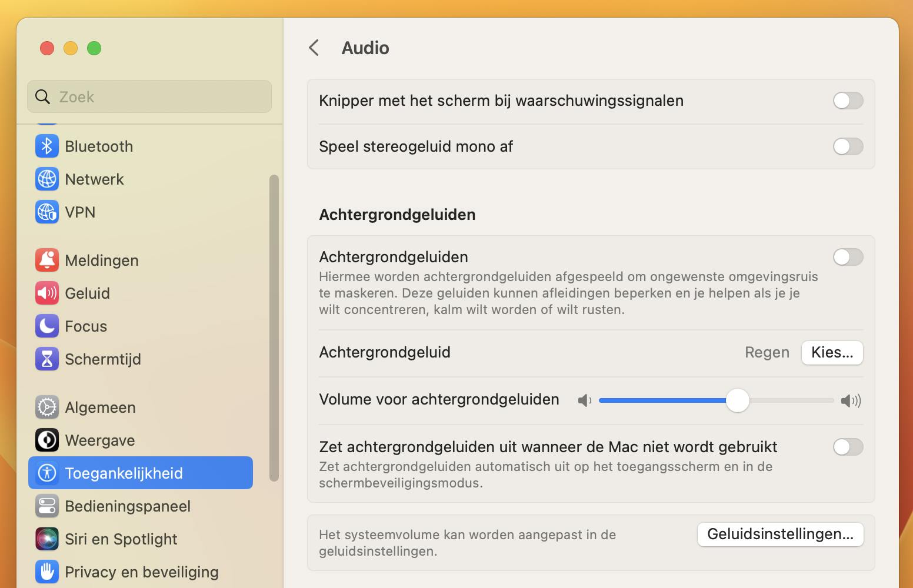Open Privacy en beveiliging section

141,572
